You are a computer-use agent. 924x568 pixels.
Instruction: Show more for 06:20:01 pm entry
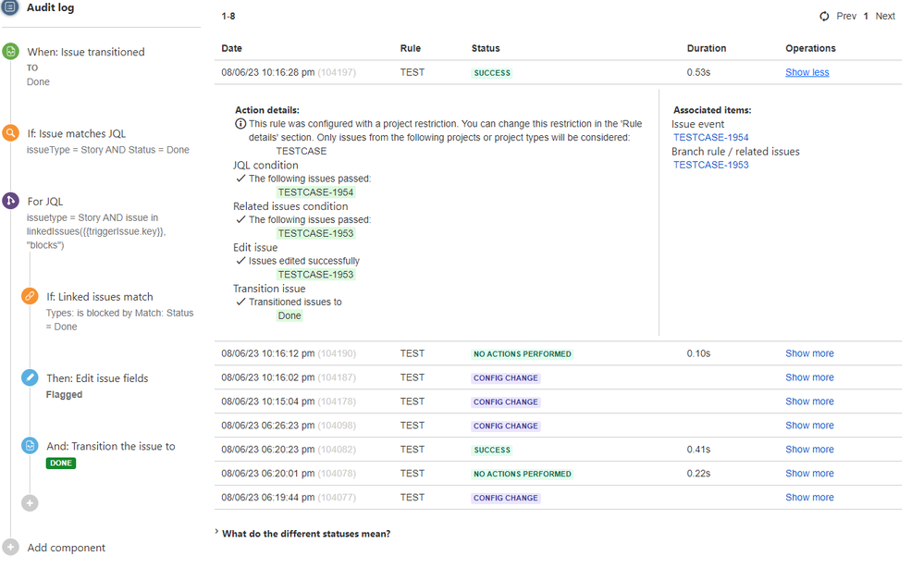tap(809, 474)
